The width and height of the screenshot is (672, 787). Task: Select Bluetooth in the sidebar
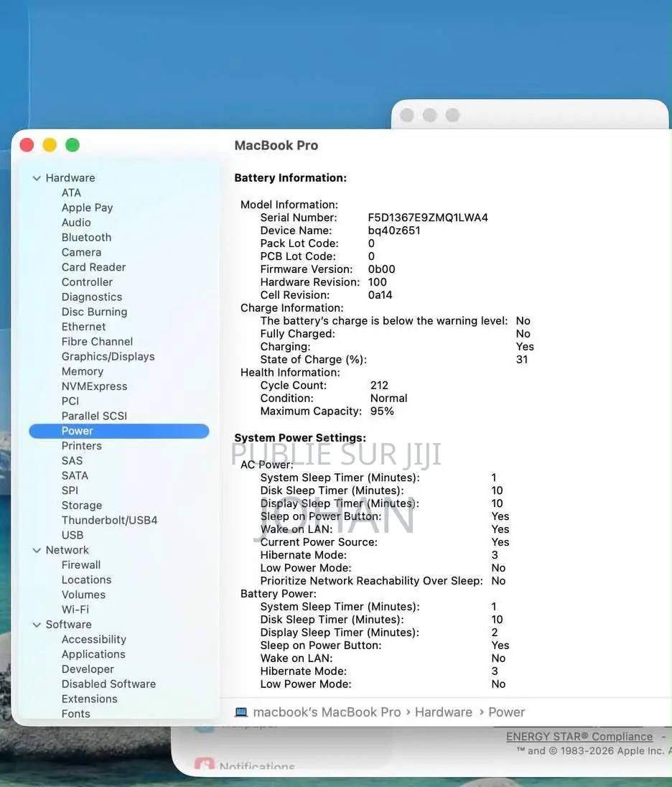coord(86,238)
